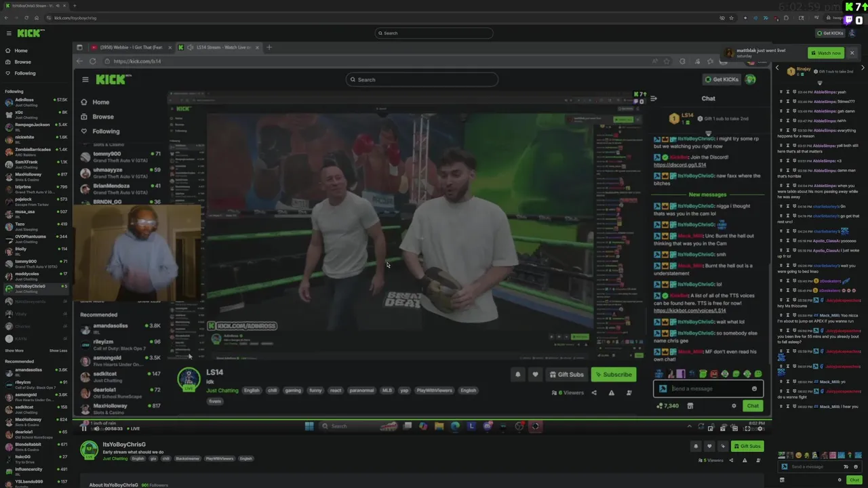Screen dimensions: 868x488
Task: Click Get KICKs button in top header
Action: click(831, 33)
